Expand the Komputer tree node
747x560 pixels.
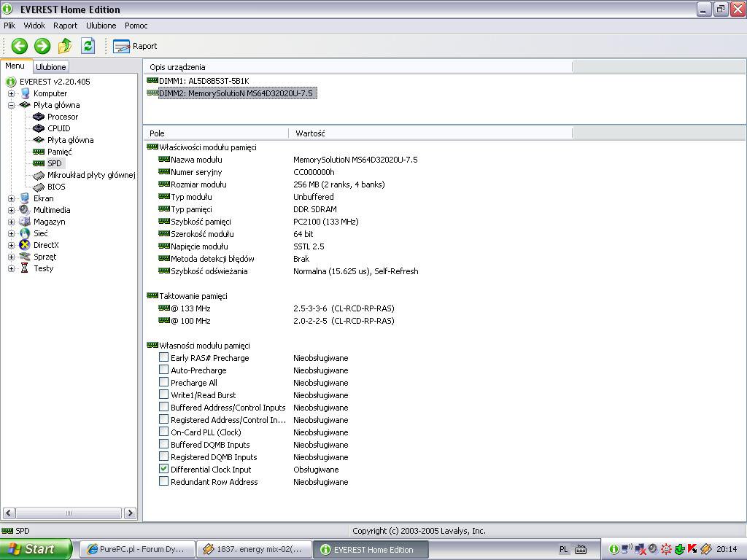pos(11,93)
